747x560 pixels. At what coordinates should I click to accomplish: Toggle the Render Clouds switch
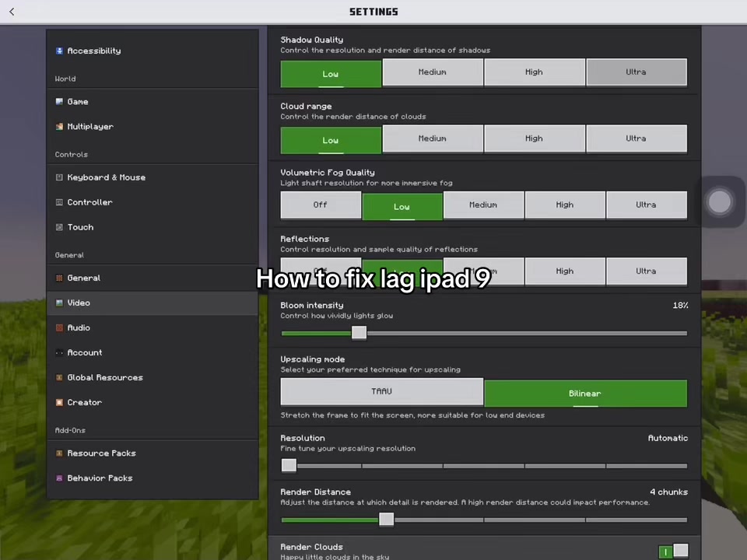point(673,551)
